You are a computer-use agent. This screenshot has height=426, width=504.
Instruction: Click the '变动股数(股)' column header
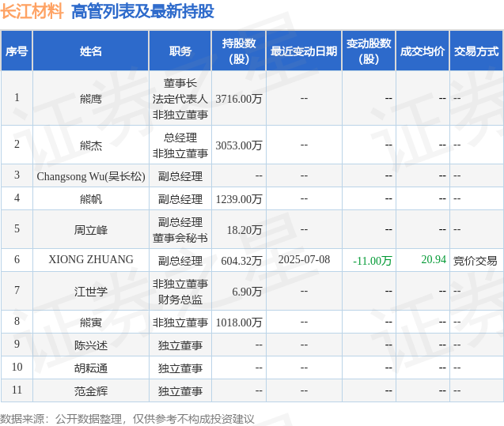tap(369, 51)
